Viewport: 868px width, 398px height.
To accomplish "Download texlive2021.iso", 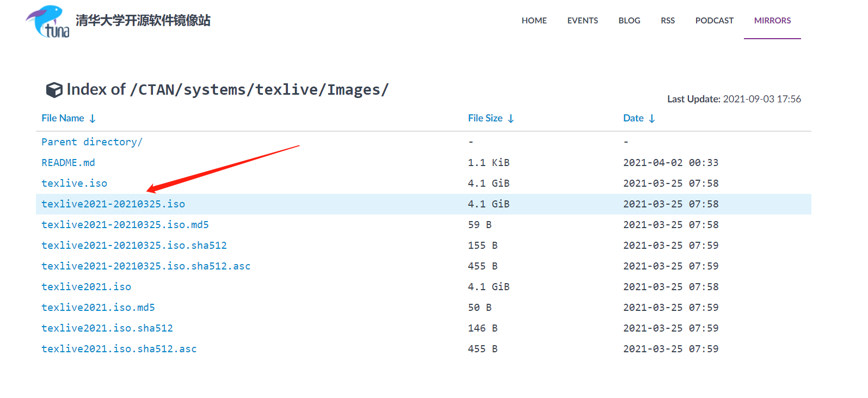I will 86,287.
